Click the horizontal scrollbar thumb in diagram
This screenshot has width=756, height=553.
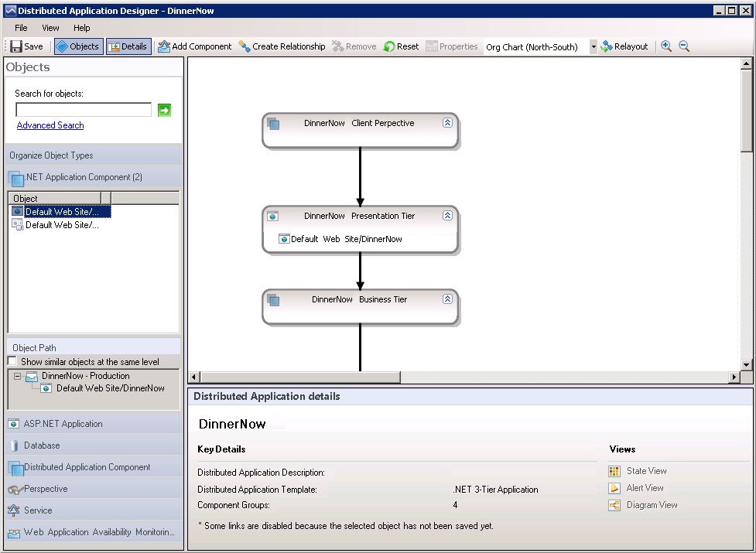[300, 377]
